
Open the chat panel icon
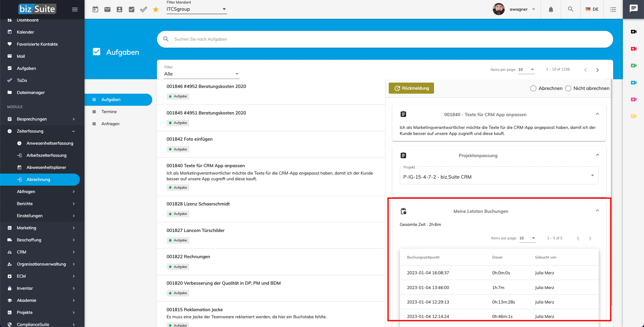(x=633, y=9)
